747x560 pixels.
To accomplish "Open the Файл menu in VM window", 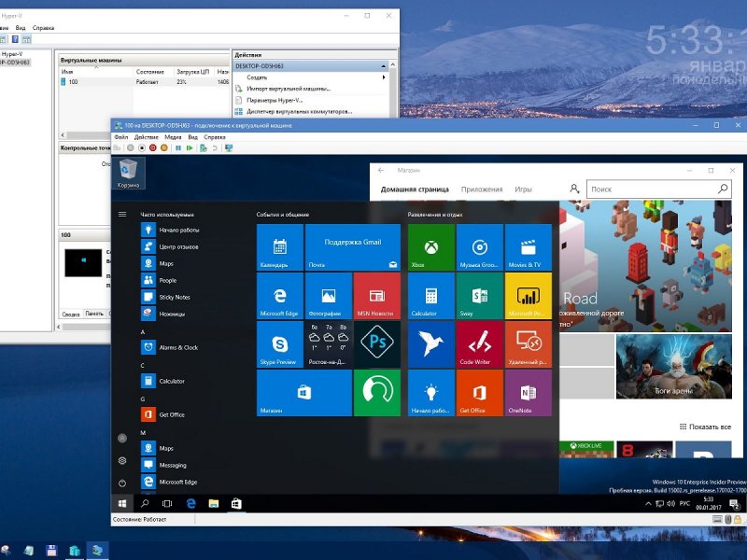I will [x=121, y=136].
